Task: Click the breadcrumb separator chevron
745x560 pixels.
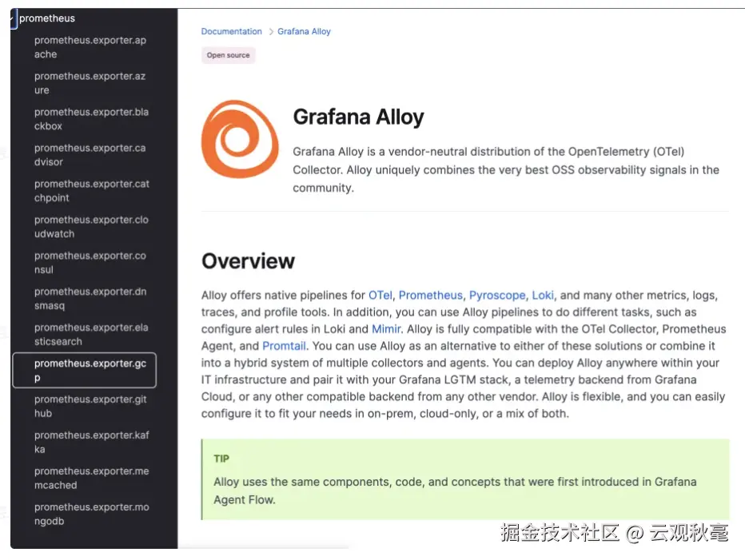Action: click(x=271, y=31)
